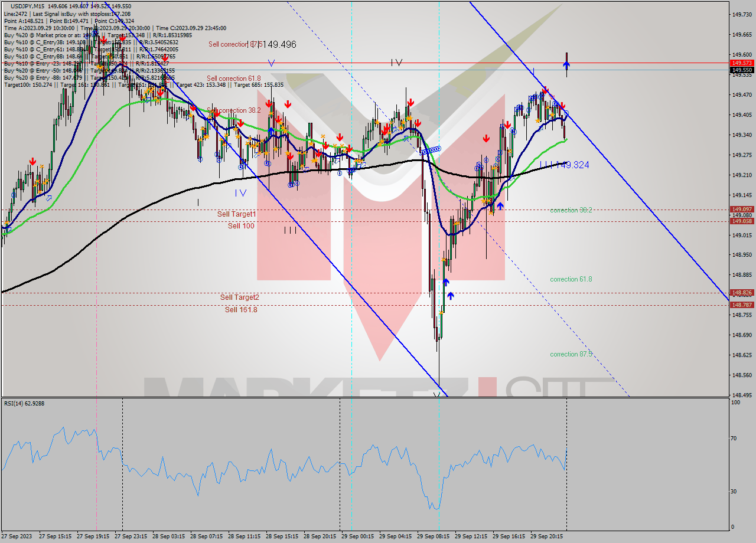Click the red 149.097 price tag
Viewport: 756px width, 543px height.
click(x=742, y=210)
